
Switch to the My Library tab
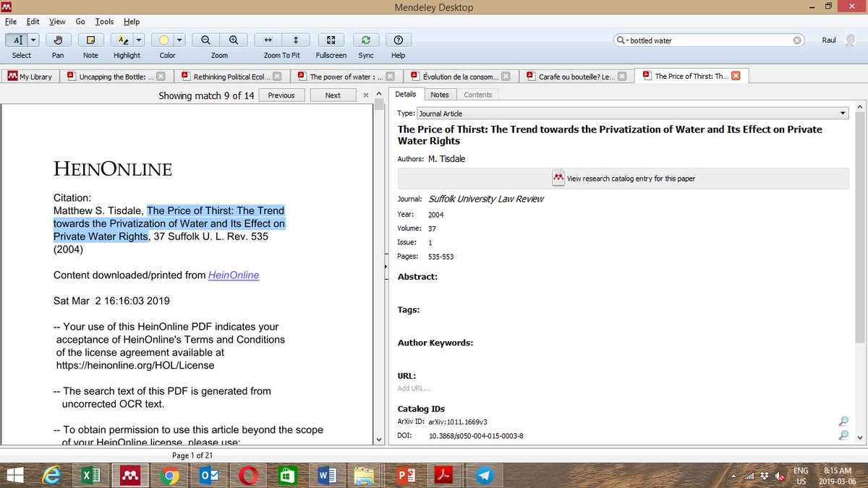click(30, 76)
